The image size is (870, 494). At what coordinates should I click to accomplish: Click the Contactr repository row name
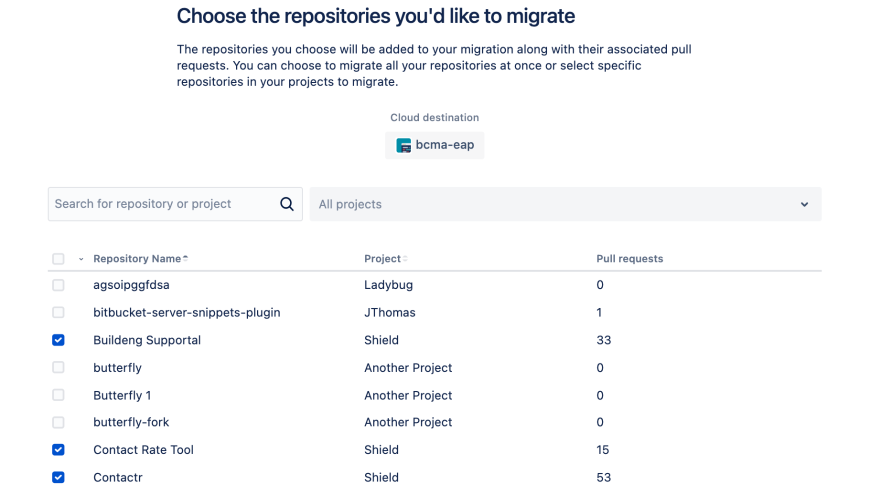point(118,477)
